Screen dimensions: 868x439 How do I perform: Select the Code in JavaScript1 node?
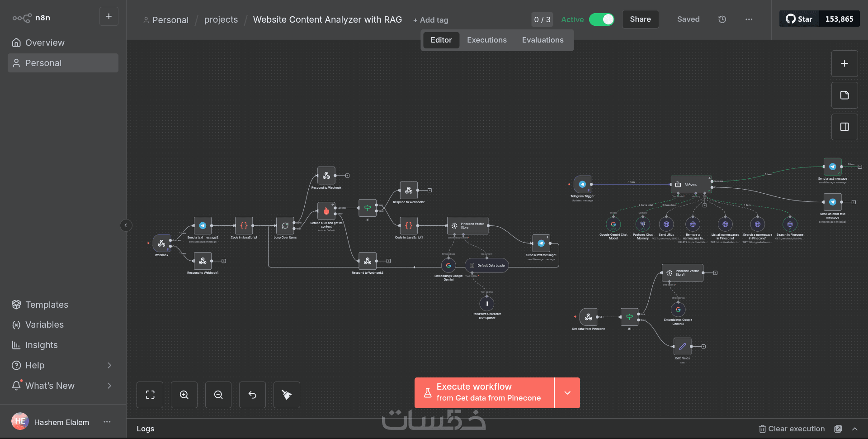pyautogui.click(x=409, y=225)
